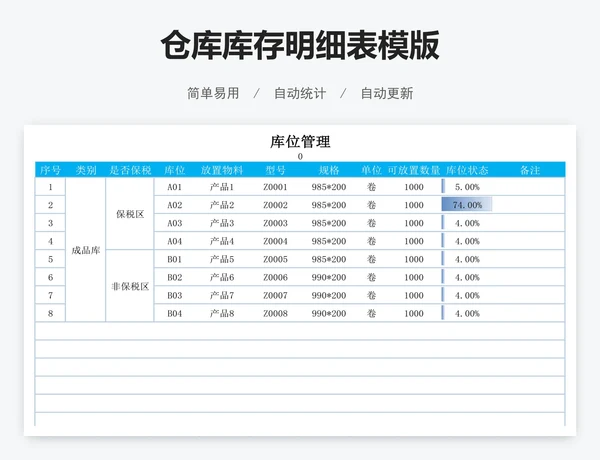Select the 保税区 merged cell
The height and width of the screenshot is (460, 600).
tap(130, 214)
